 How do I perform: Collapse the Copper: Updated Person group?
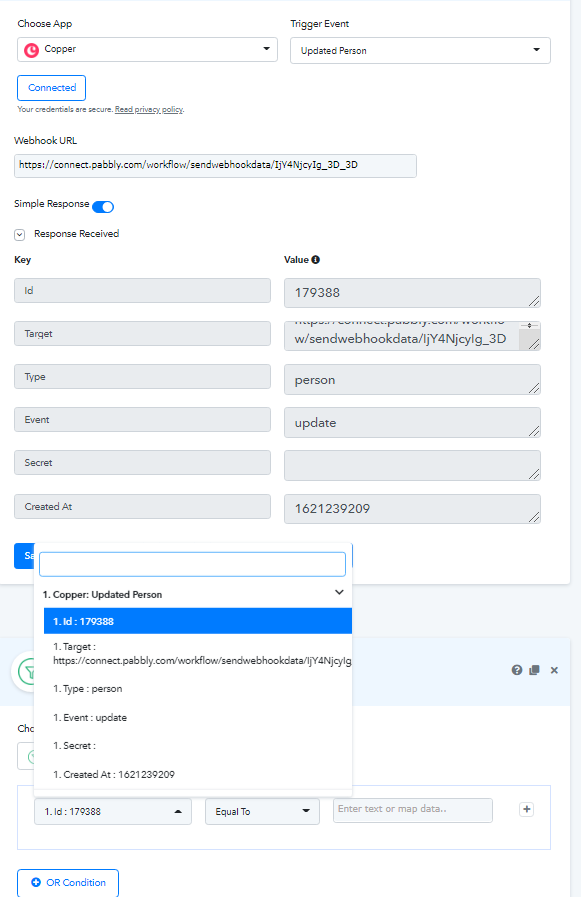click(x=339, y=592)
